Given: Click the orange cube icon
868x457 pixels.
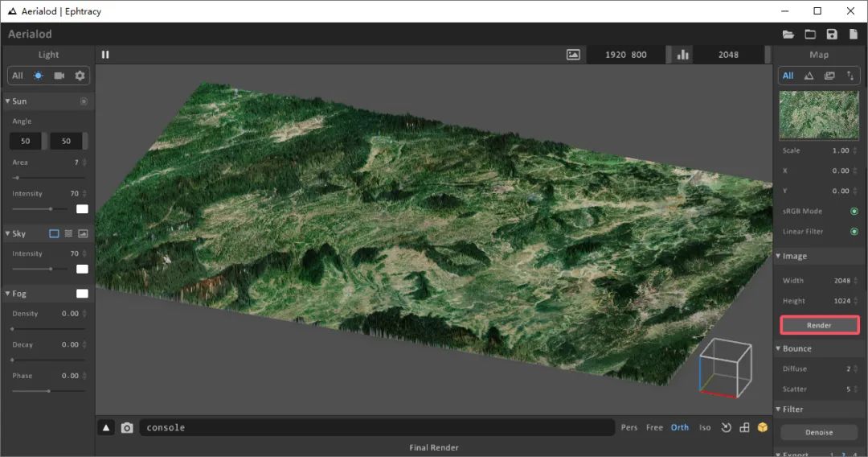Looking at the screenshot, I should click(763, 427).
